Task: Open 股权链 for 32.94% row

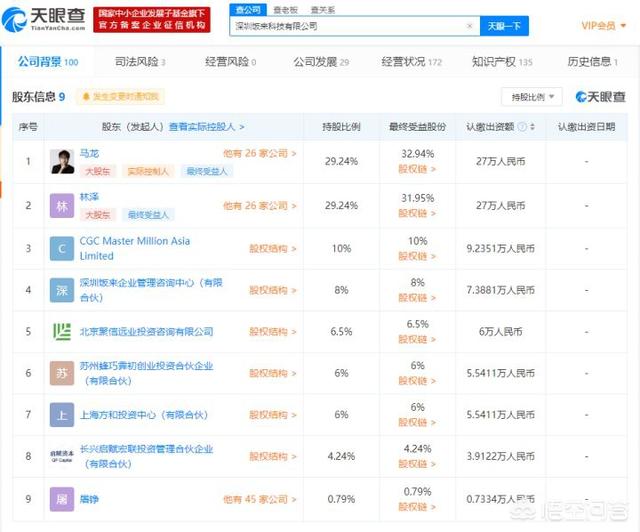Action: tap(417, 169)
